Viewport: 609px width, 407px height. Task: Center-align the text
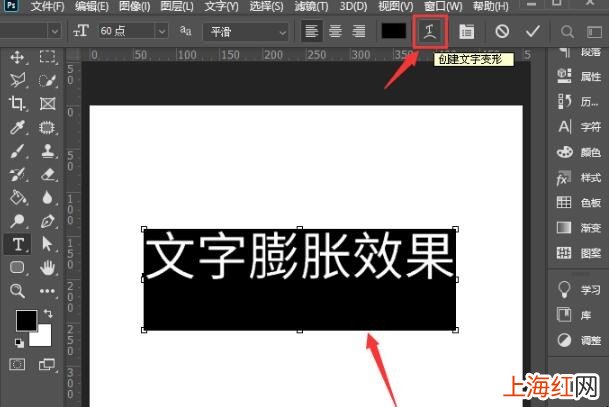click(x=335, y=31)
